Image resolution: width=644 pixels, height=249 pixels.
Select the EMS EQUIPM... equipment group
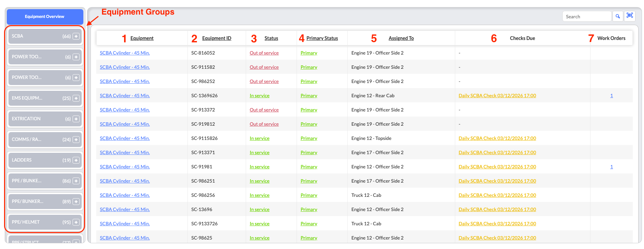tap(45, 98)
